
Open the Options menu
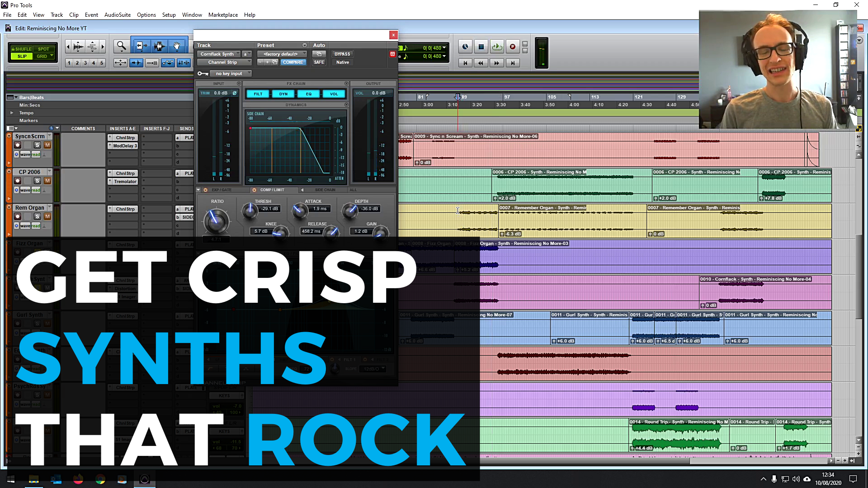[x=146, y=15]
